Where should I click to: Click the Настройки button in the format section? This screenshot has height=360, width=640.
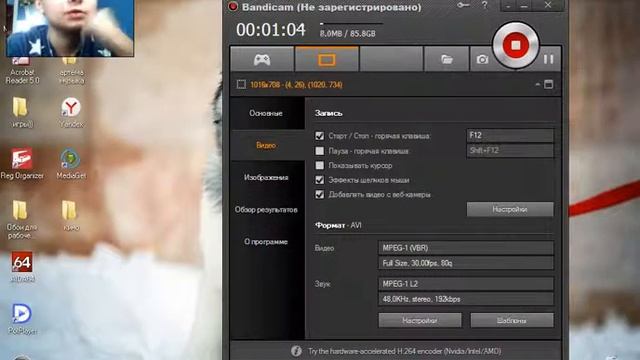[x=420, y=320]
